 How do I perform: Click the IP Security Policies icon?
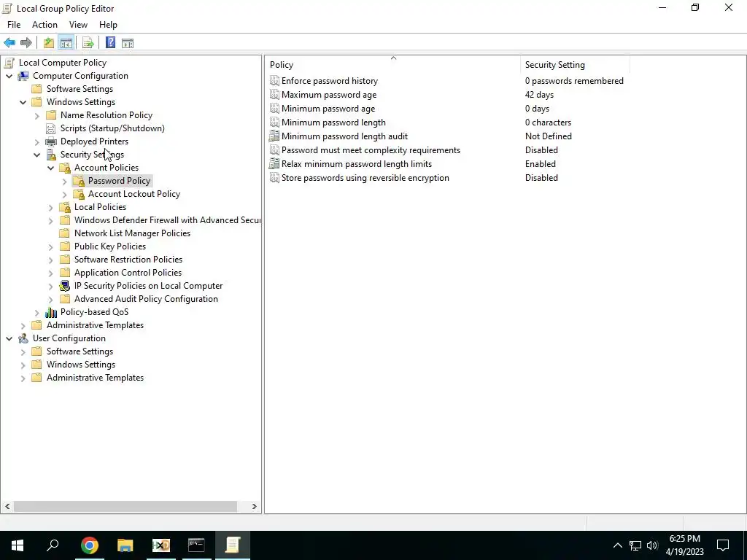click(65, 286)
